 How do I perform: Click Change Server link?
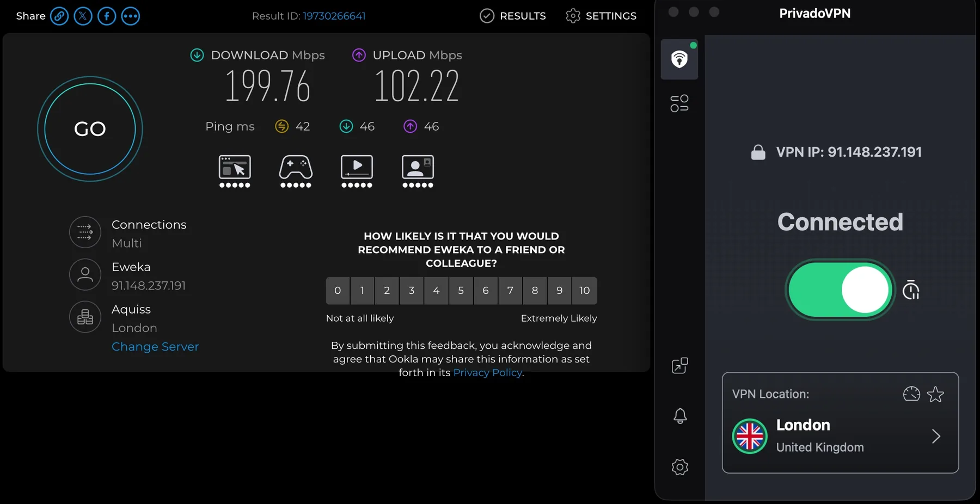[155, 347]
